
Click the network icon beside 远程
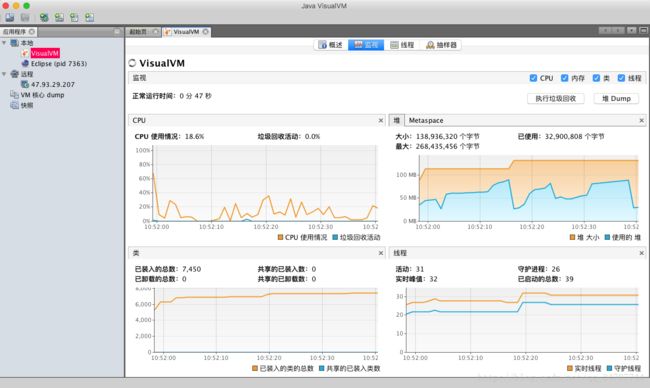(x=15, y=74)
